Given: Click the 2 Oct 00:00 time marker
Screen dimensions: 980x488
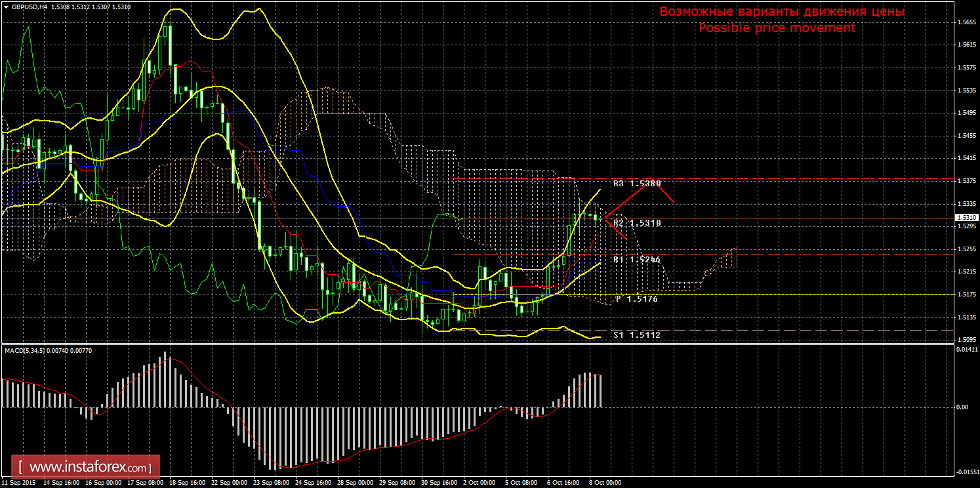Looking at the screenshot, I should click(x=480, y=483).
